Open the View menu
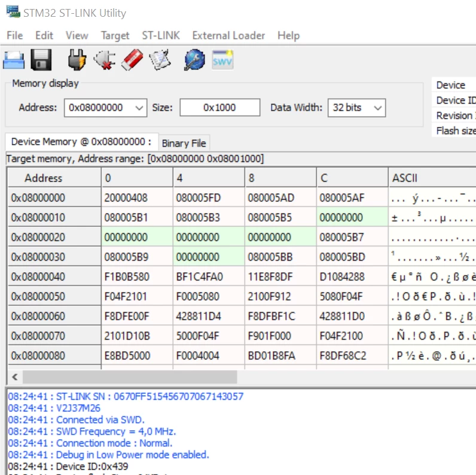The height and width of the screenshot is (475, 476). [77, 35]
